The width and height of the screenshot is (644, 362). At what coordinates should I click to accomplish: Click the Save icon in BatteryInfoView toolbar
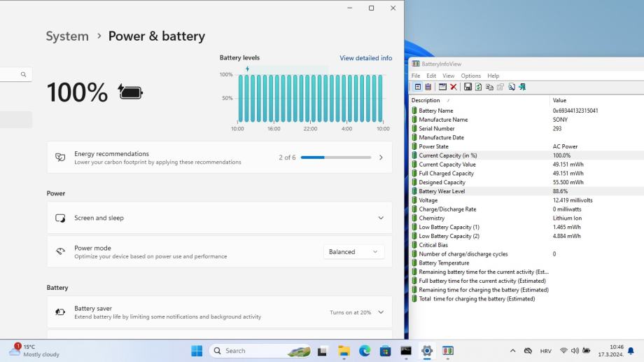[468, 87]
